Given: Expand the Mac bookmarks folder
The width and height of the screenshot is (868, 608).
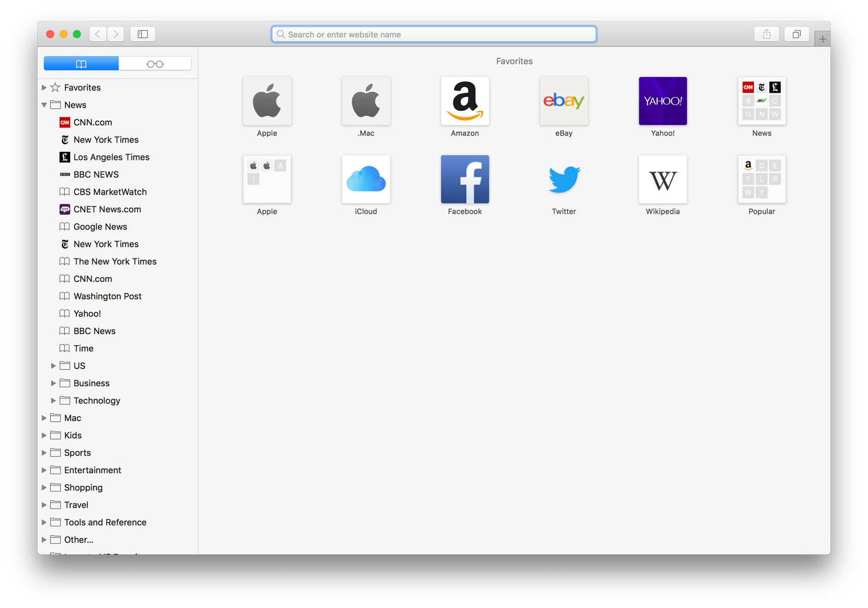Looking at the screenshot, I should tap(44, 417).
